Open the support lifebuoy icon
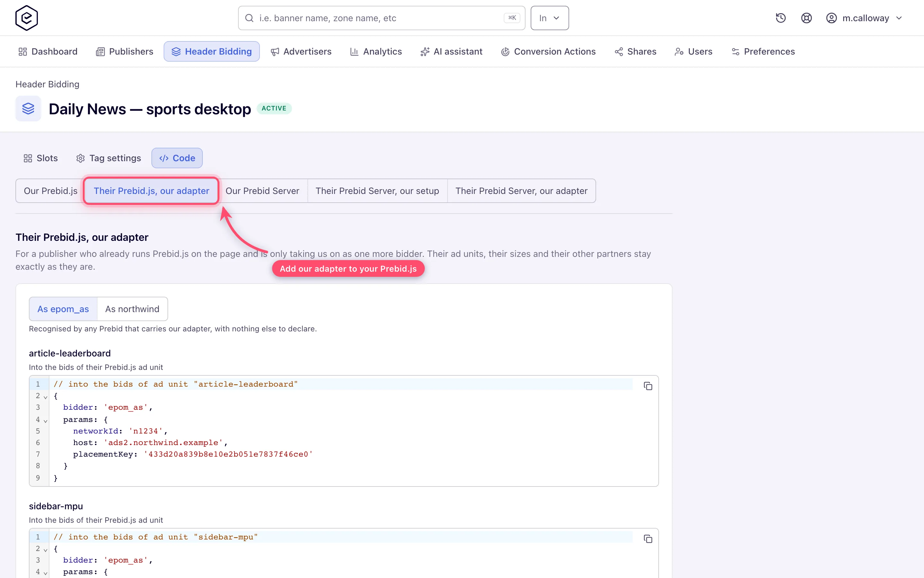924x578 pixels. coord(806,18)
